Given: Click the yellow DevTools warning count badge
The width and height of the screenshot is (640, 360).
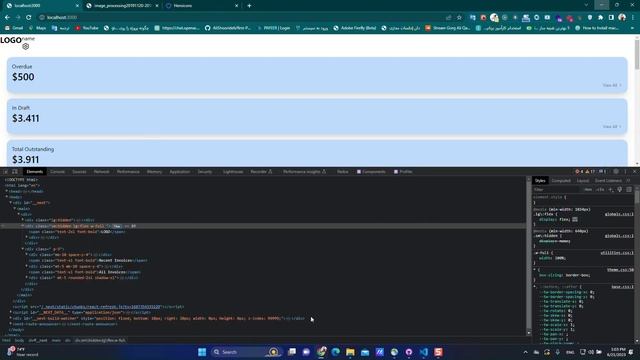Looking at the screenshot, I should click(591, 172).
